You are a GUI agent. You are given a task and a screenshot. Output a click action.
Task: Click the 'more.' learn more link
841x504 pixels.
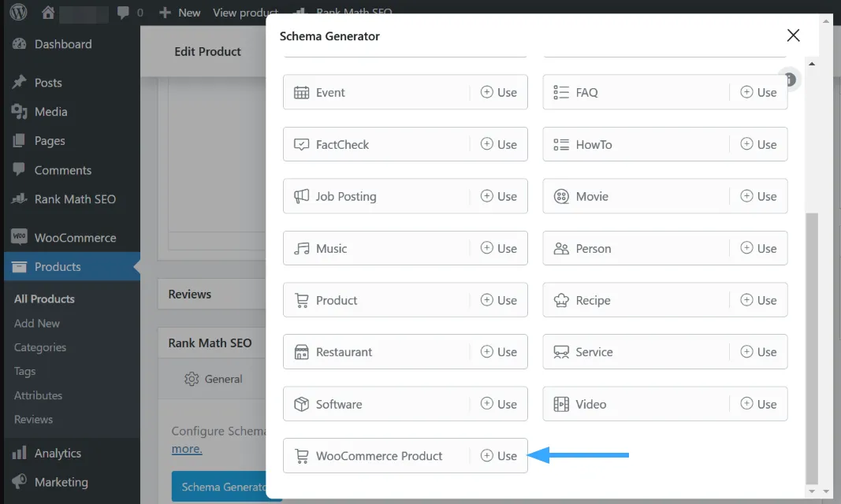tap(187, 449)
